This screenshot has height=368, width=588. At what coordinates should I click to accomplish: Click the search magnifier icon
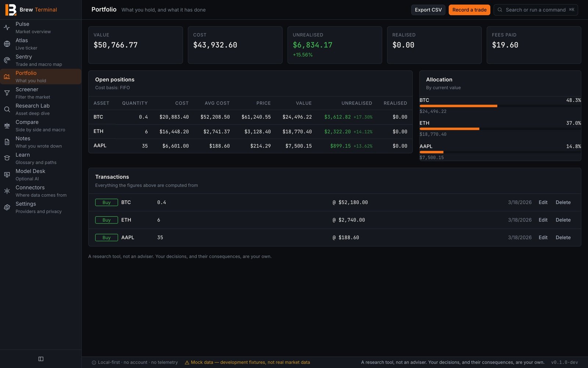(x=500, y=10)
